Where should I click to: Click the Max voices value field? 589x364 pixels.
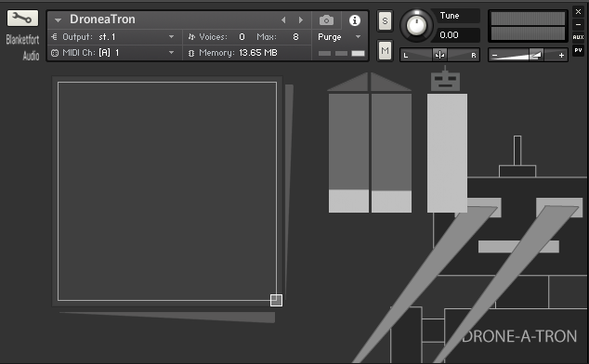[x=296, y=37]
